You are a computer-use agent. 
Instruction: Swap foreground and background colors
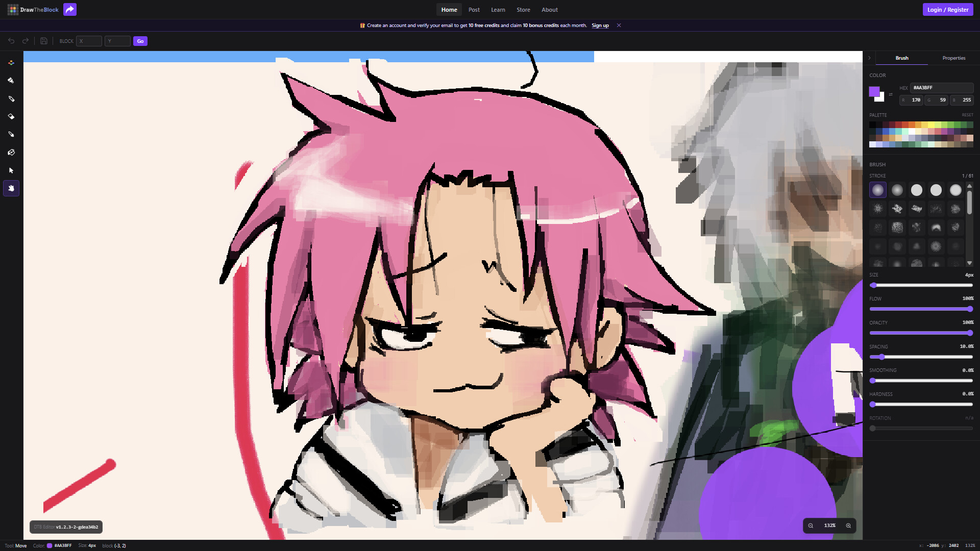(x=891, y=94)
